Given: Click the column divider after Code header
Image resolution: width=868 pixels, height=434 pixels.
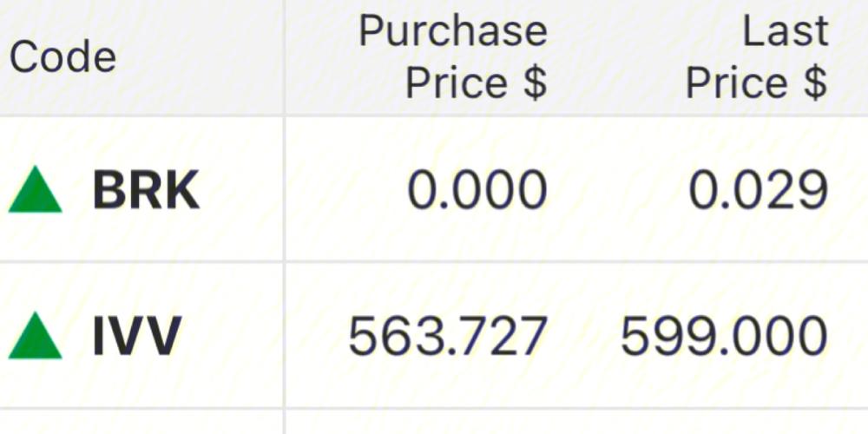Looking at the screenshot, I should pyautogui.click(x=285, y=57).
